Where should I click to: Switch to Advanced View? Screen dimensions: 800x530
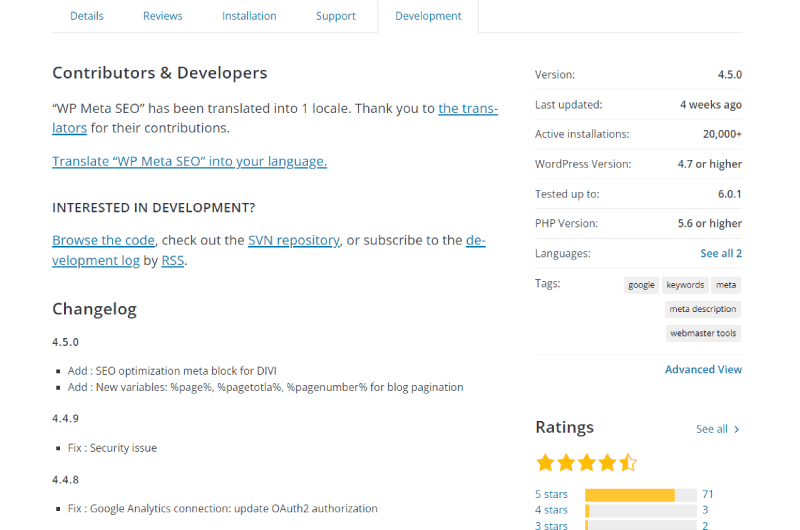[703, 369]
